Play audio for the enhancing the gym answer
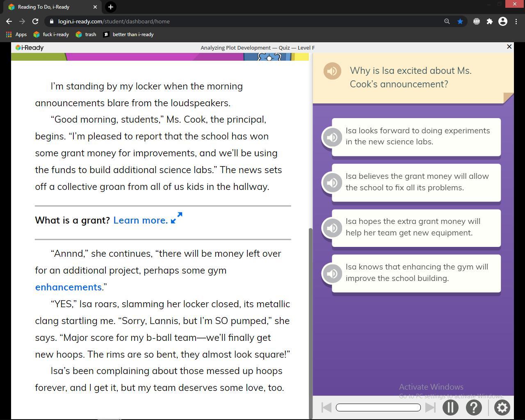Image resolution: width=525 pixels, height=420 pixels. pos(332,274)
